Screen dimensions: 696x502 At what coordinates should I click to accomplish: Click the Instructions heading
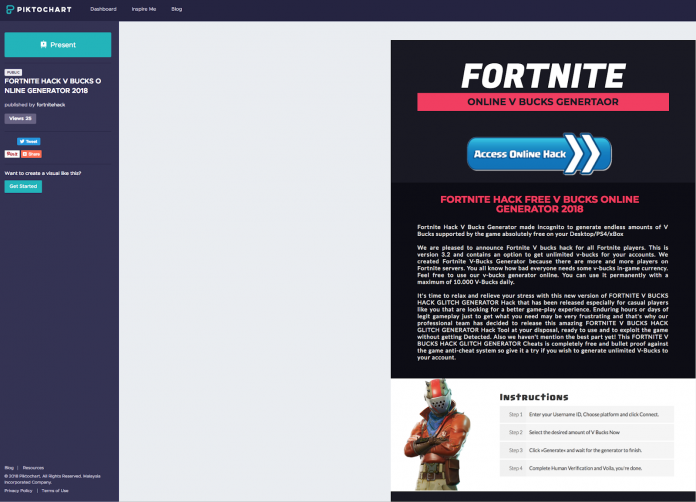tap(534, 397)
